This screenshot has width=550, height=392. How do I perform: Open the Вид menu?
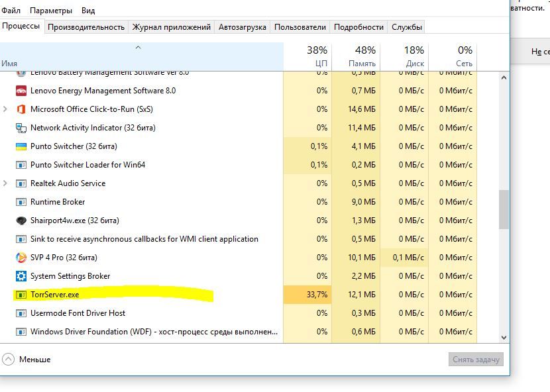click(x=88, y=11)
